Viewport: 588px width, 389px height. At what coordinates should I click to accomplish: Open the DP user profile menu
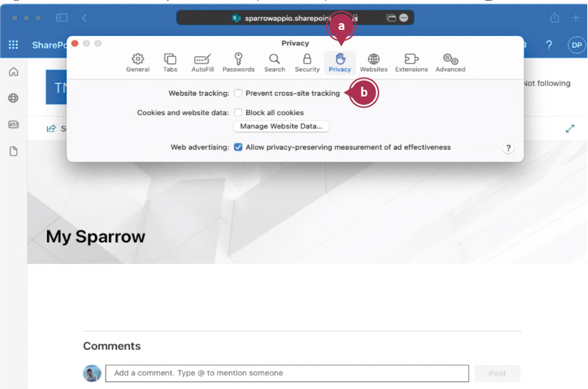coord(576,45)
